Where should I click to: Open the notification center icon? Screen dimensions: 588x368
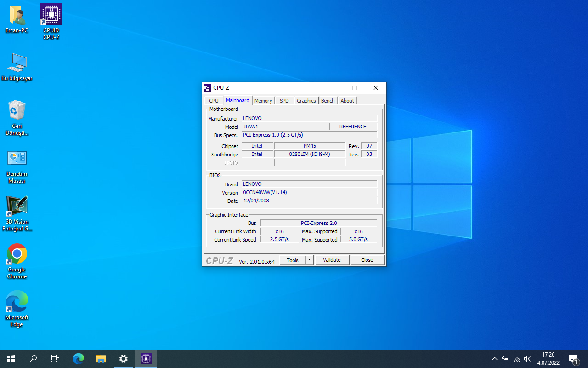[x=573, y=359]
